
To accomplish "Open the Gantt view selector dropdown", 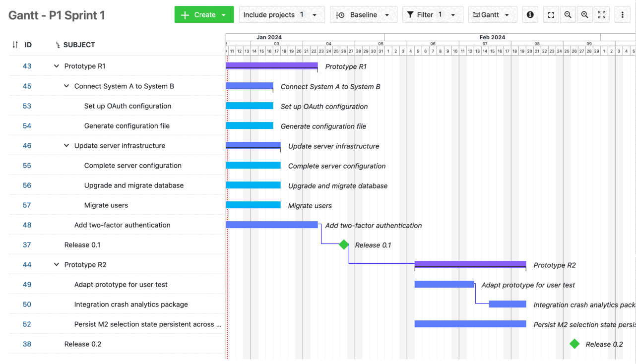I will point(493,14).
